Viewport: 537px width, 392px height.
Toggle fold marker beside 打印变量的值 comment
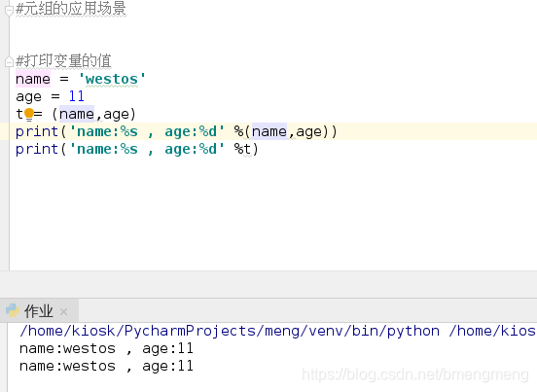[x=10, y=62]
